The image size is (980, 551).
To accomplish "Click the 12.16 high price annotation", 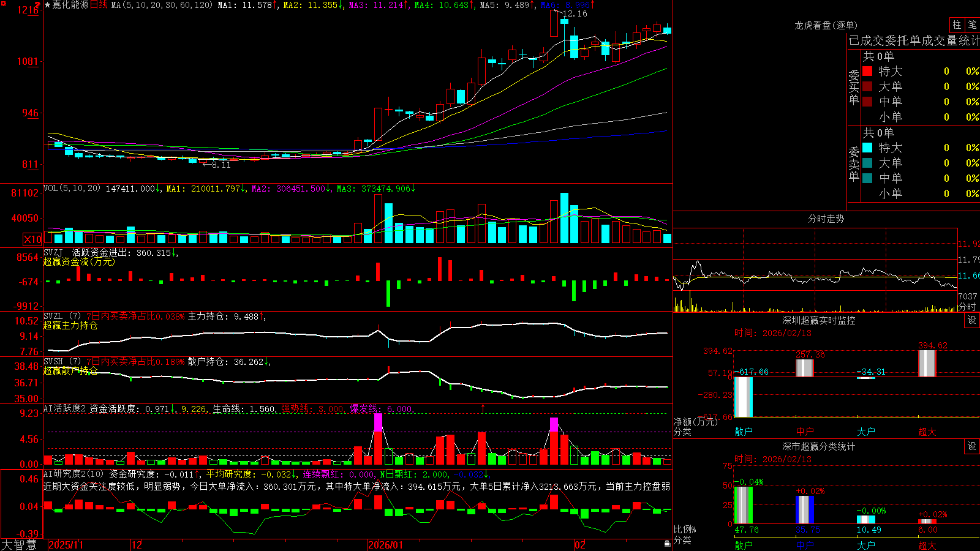I will pyautogui.click(x=575, y=13).
